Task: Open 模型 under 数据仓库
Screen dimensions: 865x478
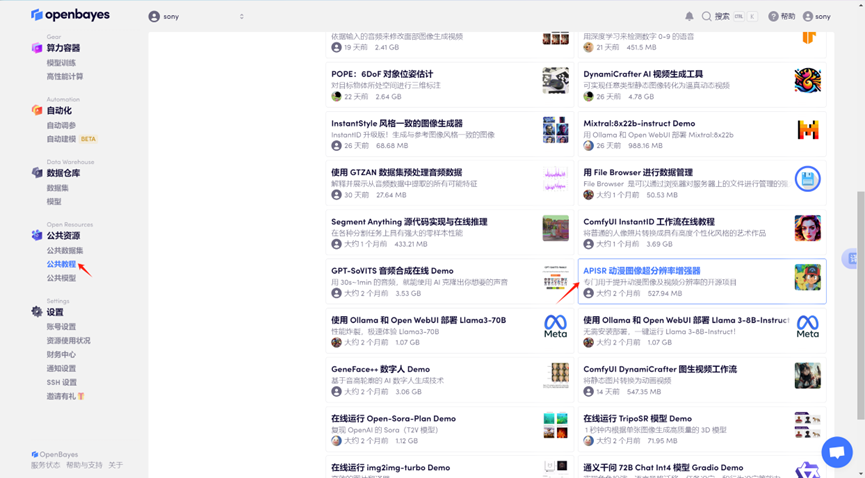Action: coord(54,201)
